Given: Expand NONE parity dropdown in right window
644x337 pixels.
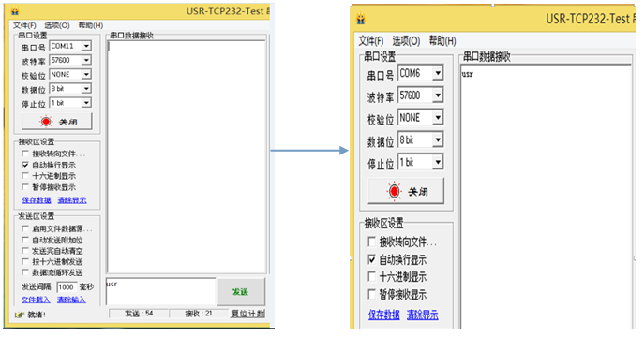Looking at the screenshot, I should (x=438, y=118).
